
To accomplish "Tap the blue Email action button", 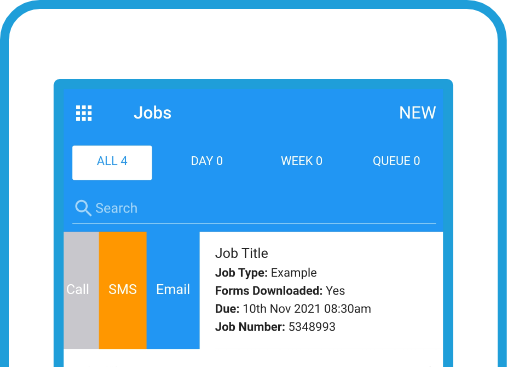I will point(173,290).
